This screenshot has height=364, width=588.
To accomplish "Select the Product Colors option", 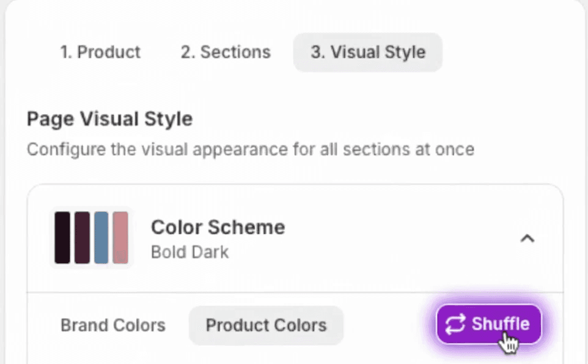I will (x=266, y=325).
